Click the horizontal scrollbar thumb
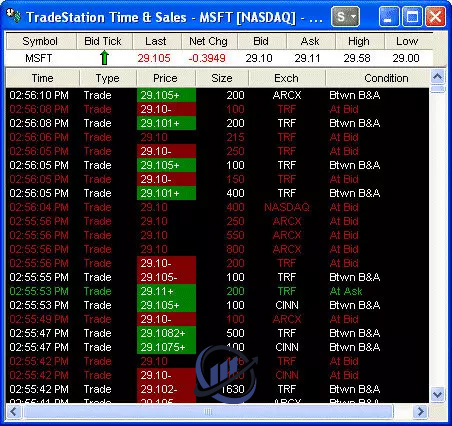 pyautogui.click(x=208, y=411)
